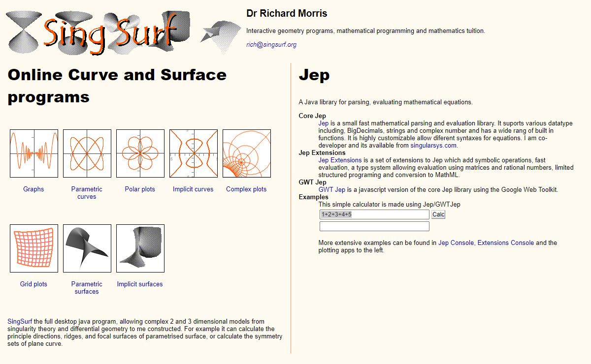The width and height of the screenshot is (591, 364).
Task: Follow the Graphs text link
Action: pos(33,189)
